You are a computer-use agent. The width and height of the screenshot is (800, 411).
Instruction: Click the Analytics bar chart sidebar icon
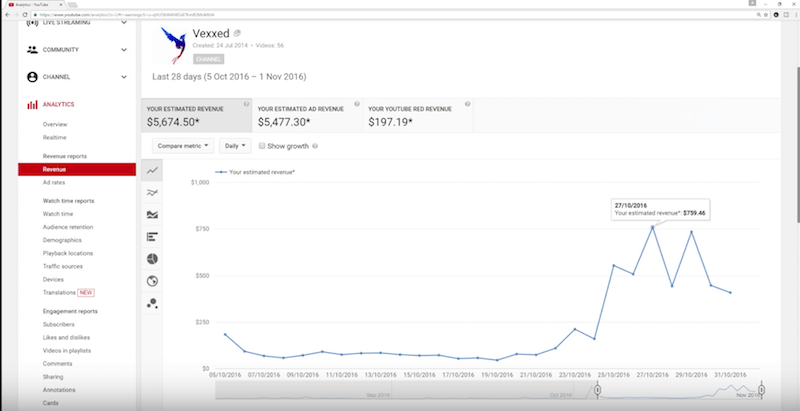(32, 105)
